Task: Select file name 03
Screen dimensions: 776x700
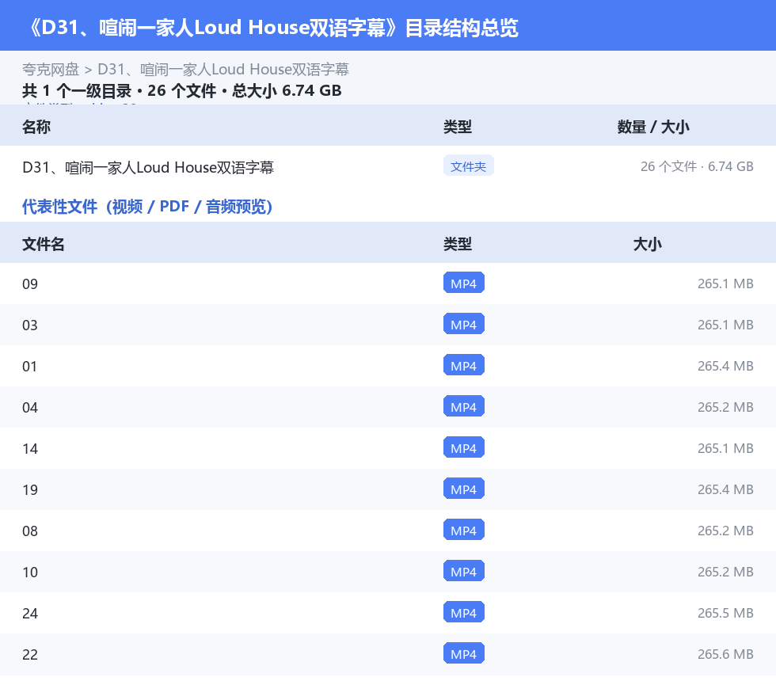Action: (30, 325)
